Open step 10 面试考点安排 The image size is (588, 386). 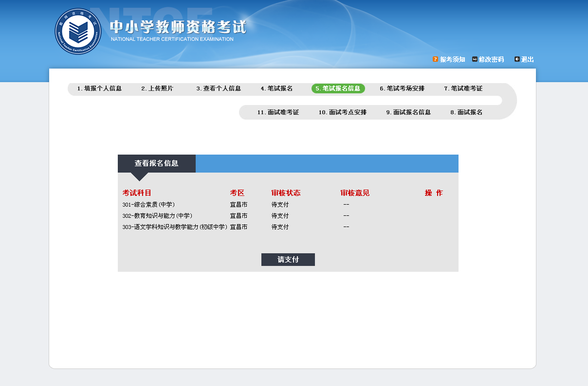[x=343, y=112]
